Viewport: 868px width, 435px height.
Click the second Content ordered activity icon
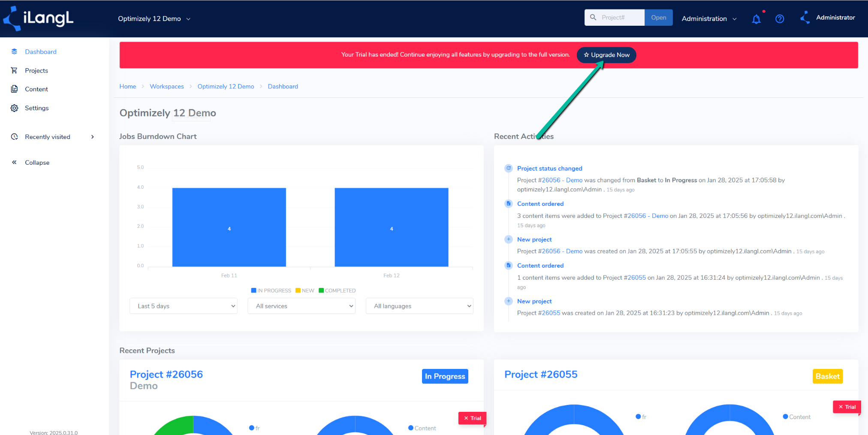(x=509, y=265)
